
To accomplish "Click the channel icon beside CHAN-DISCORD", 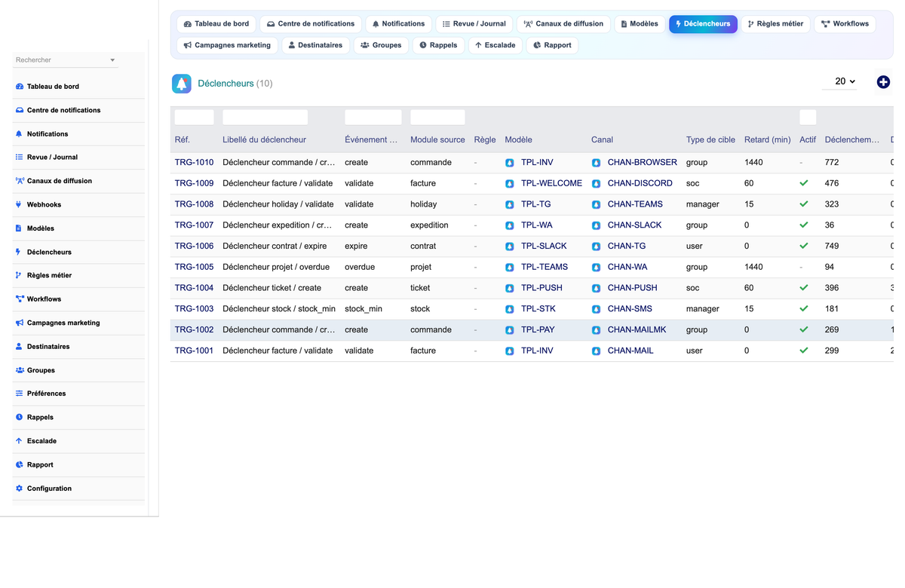I will coord(597,183).
